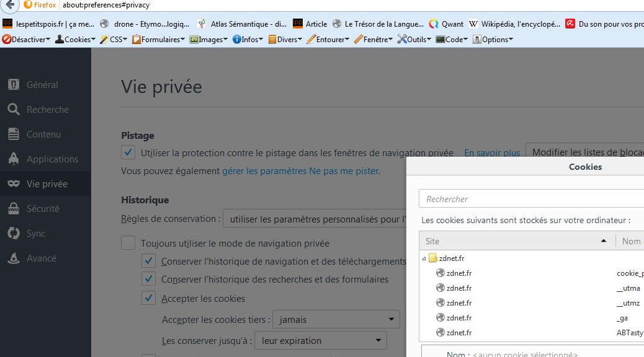The height and width of the screenshot is (357, 644).
Task: Uncheck Accepter les cookies checkbox
Action: coord(148,298)
